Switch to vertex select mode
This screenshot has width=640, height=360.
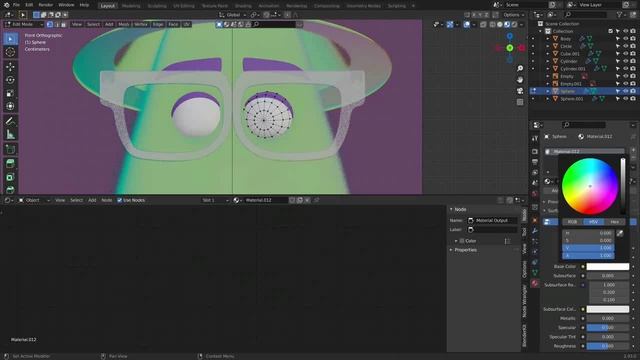coord(50,24)
